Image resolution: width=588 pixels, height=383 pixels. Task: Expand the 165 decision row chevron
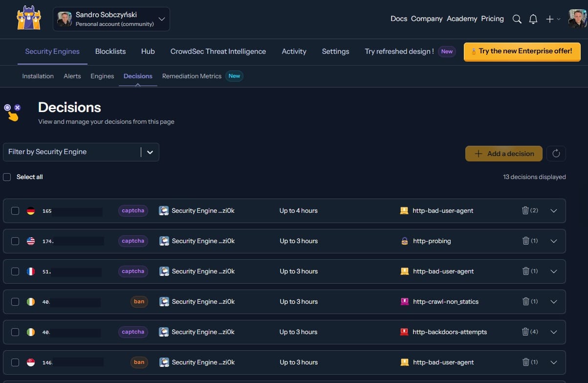[554, 211]
